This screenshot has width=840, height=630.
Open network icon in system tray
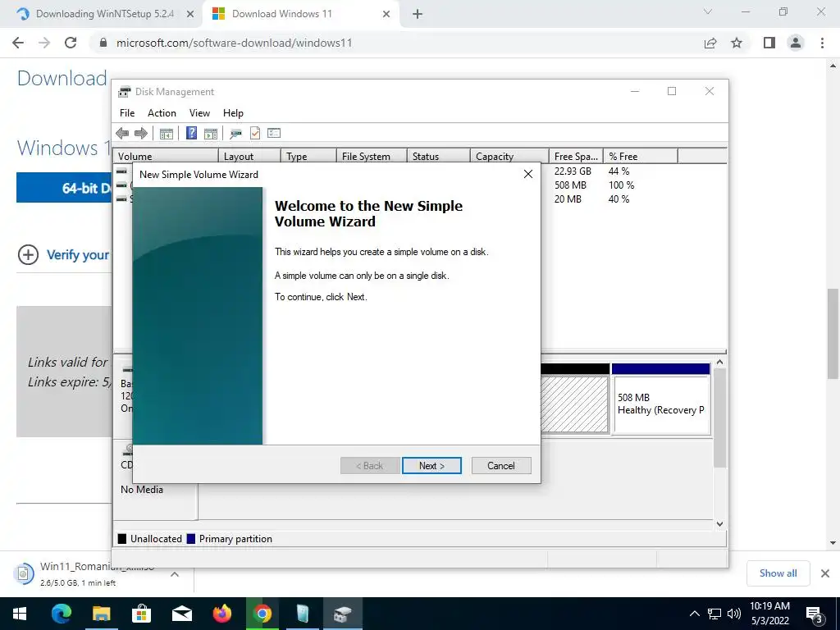714,614
